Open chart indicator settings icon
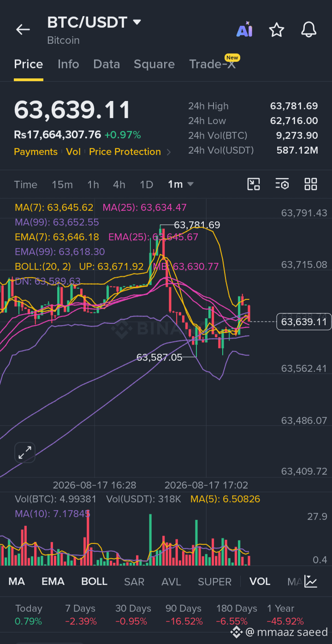Screen dimensions: 332x644 tap(282, 185)
